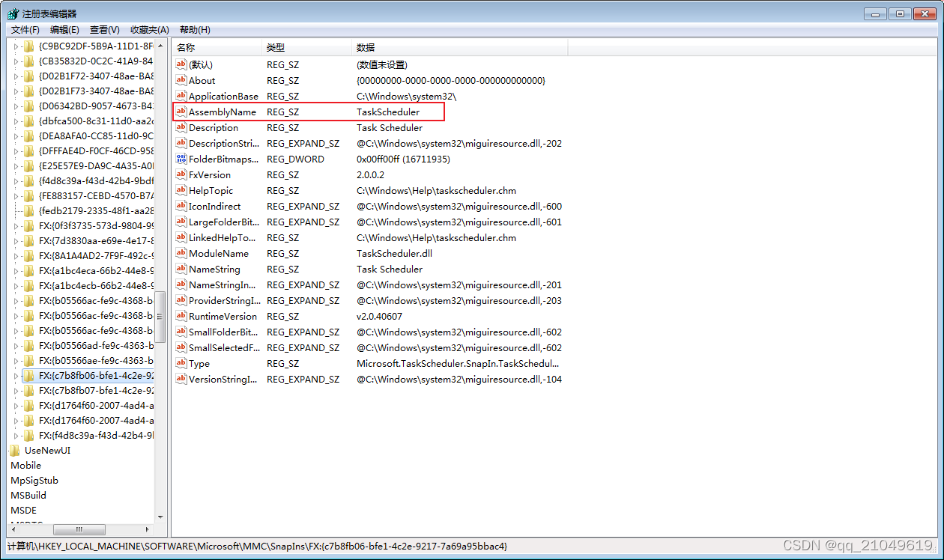Image resolution: width=944 pixels, height=560 pixels.
Task: Select the FxVersion value icon
Action: pyautogui.click(x=181, y=174)
